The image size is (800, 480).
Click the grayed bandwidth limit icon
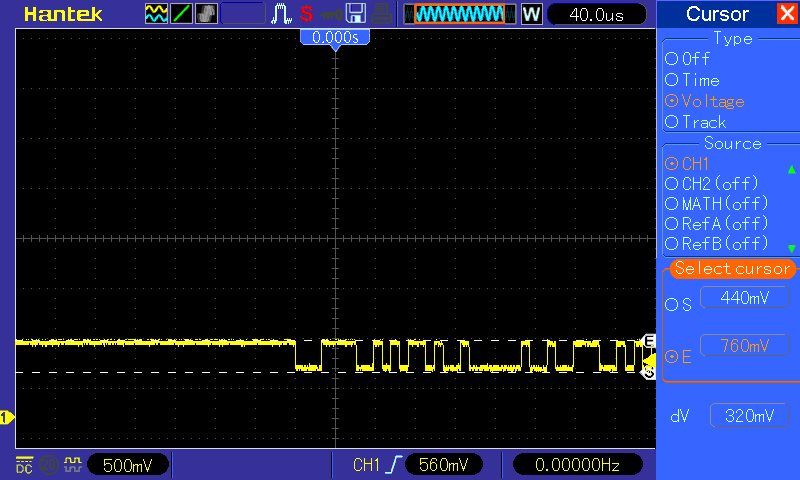48,465
